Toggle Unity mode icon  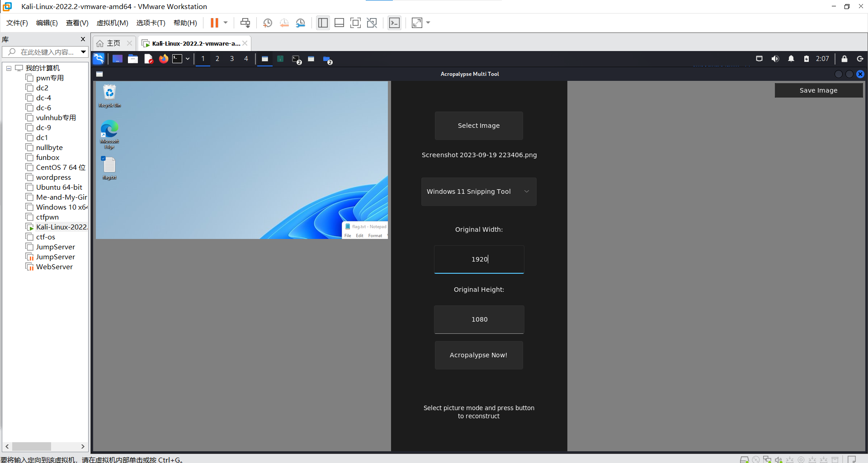372,23
